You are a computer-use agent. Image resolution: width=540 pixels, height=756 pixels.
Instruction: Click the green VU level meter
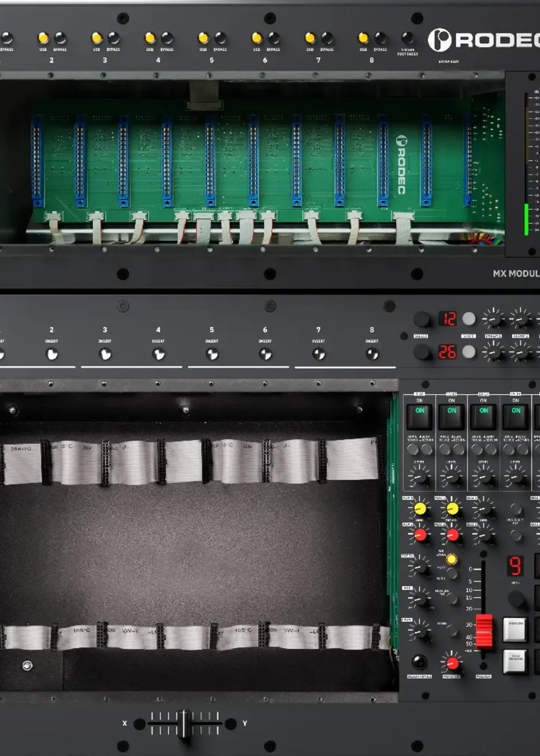(526, 220)
